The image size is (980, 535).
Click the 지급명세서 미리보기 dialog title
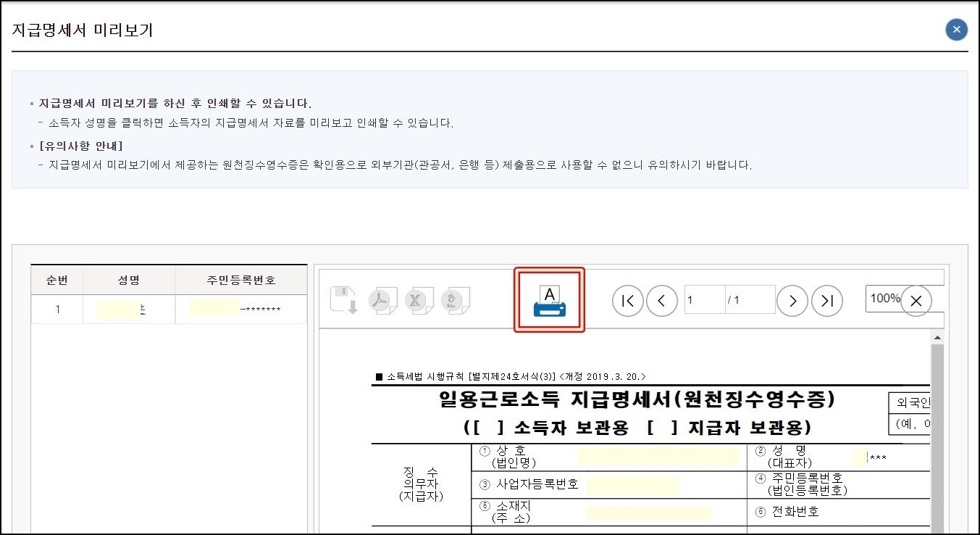83,30
